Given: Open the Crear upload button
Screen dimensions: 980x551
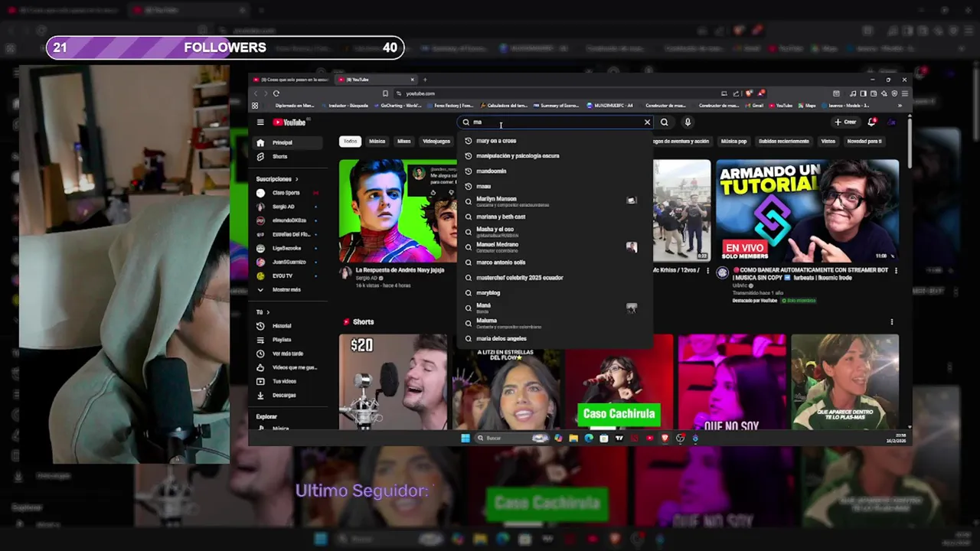Looking at the screenshot, I should pos(846,122).
